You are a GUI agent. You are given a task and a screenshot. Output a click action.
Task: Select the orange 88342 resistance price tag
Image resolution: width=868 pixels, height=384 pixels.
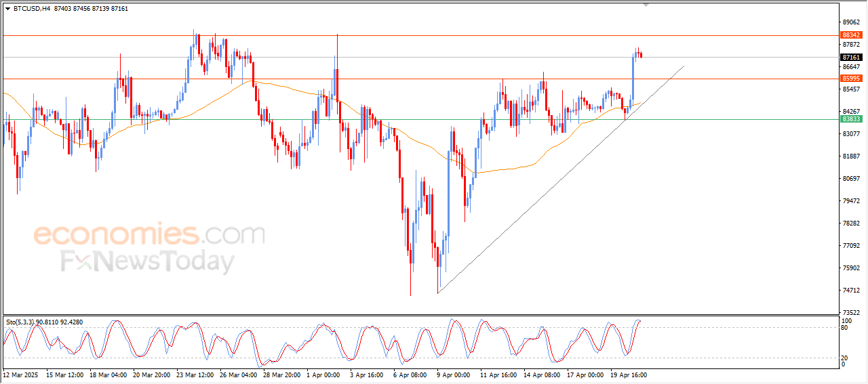click(x=850, y=35)
